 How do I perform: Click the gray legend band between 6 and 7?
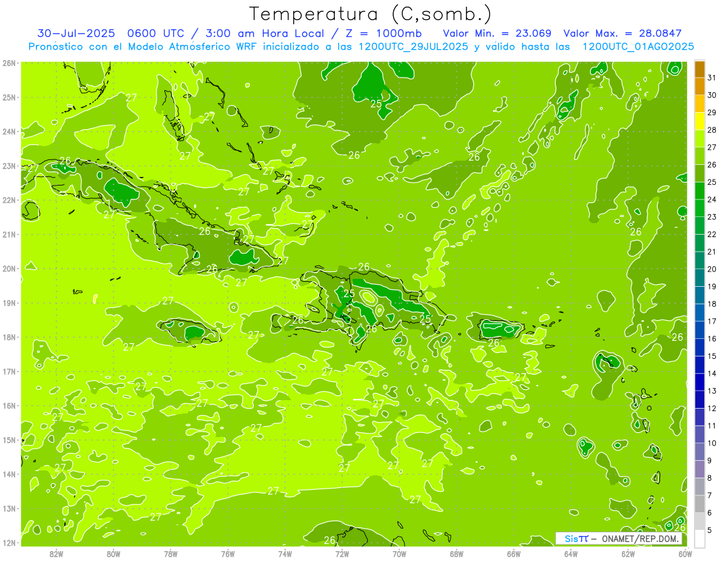(x=699, y=504)
